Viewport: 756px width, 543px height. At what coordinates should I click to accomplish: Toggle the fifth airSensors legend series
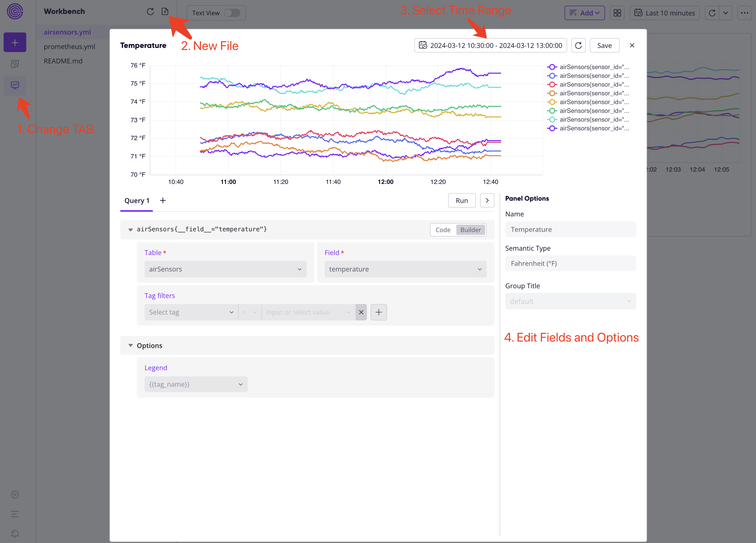[x=588, y=102]
